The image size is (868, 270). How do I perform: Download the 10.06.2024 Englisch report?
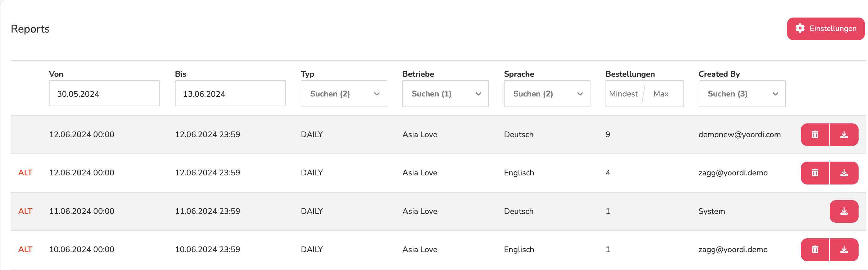pyautogui.click(x=844, y=250)
